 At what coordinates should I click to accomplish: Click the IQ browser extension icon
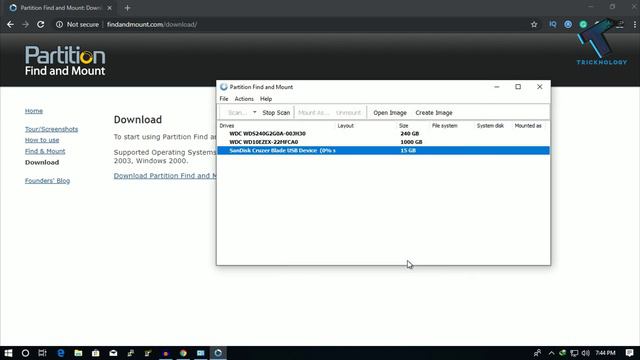click(x=553, y=24)
